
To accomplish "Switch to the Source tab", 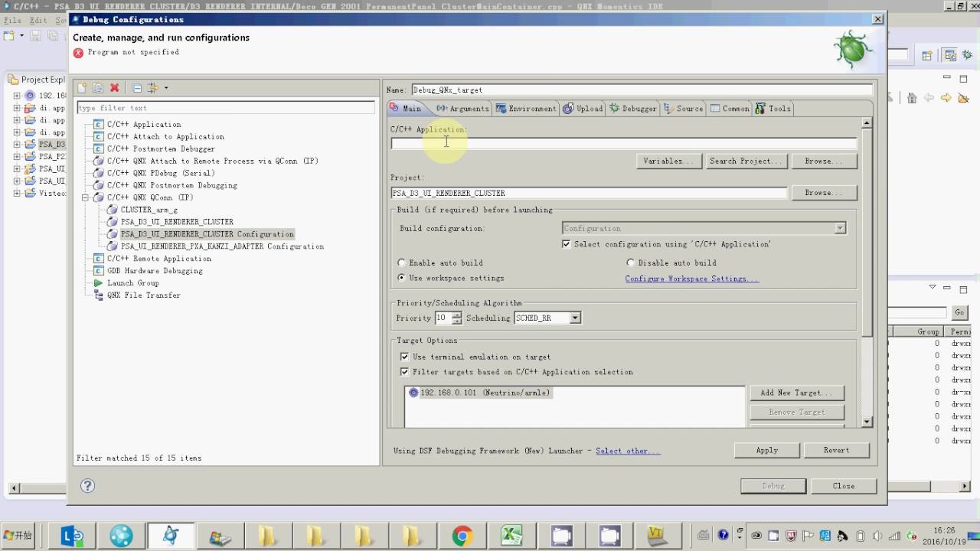I will (684, 109).
